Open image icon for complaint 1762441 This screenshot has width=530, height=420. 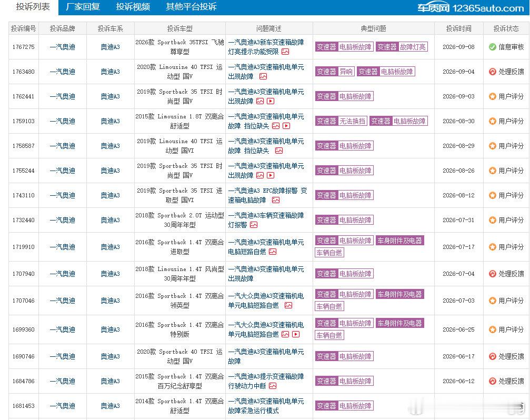[260, 101]
